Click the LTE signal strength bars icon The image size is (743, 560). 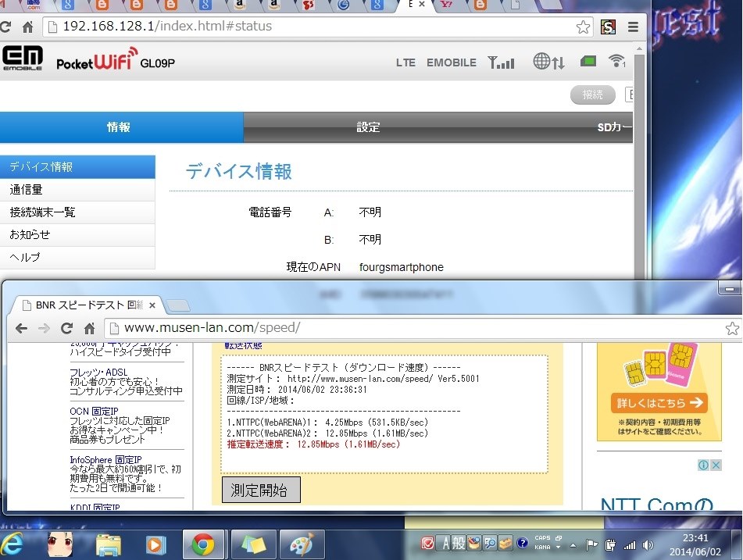(501, 62)
